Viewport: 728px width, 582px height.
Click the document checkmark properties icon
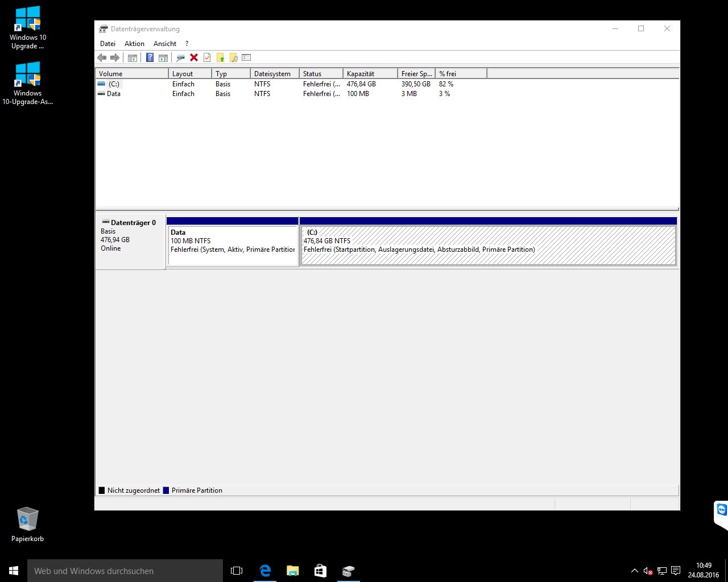(x=207, y=57)
